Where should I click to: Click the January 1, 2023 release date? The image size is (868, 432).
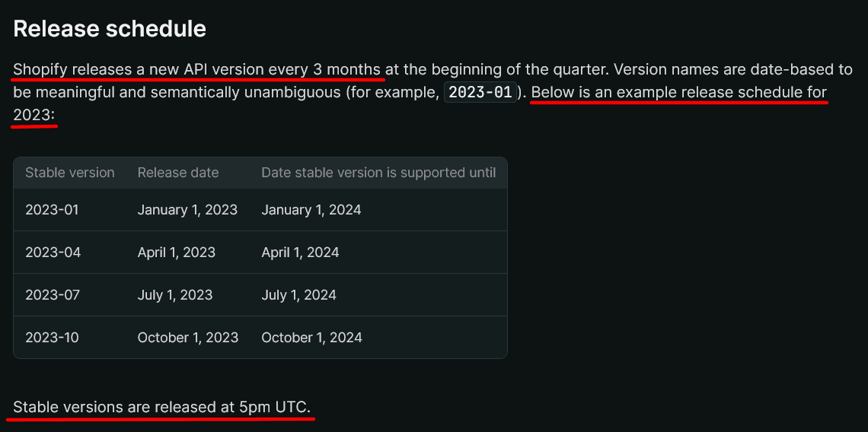[x=187, y=210]
